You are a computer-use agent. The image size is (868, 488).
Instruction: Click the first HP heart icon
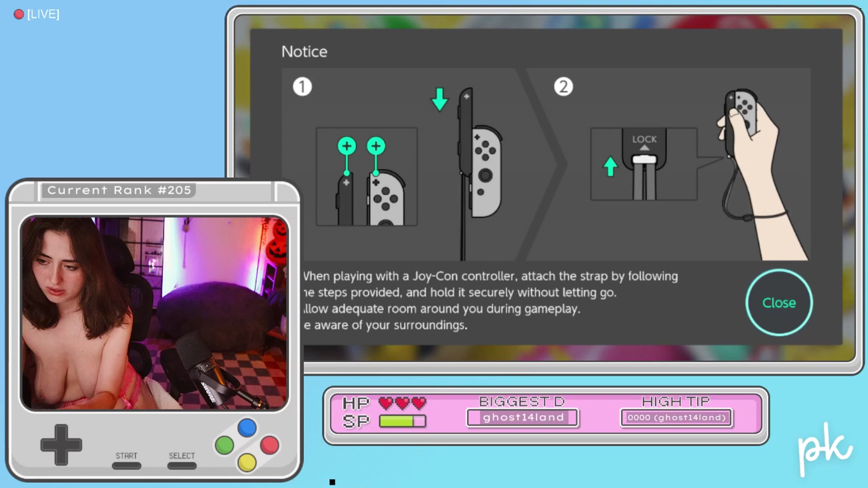(386, 403)
